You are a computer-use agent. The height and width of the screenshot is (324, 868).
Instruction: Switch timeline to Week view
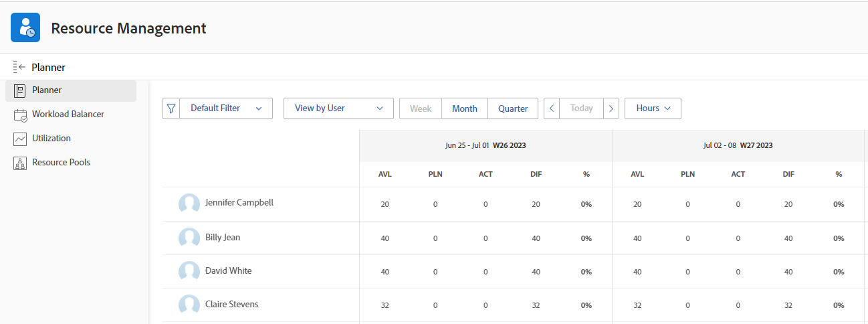(x=421, y=108)
